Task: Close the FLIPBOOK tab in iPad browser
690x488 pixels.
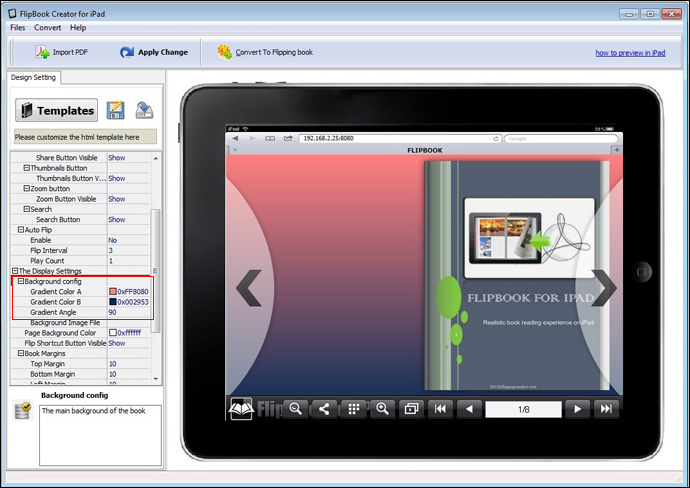Action: 235,150
